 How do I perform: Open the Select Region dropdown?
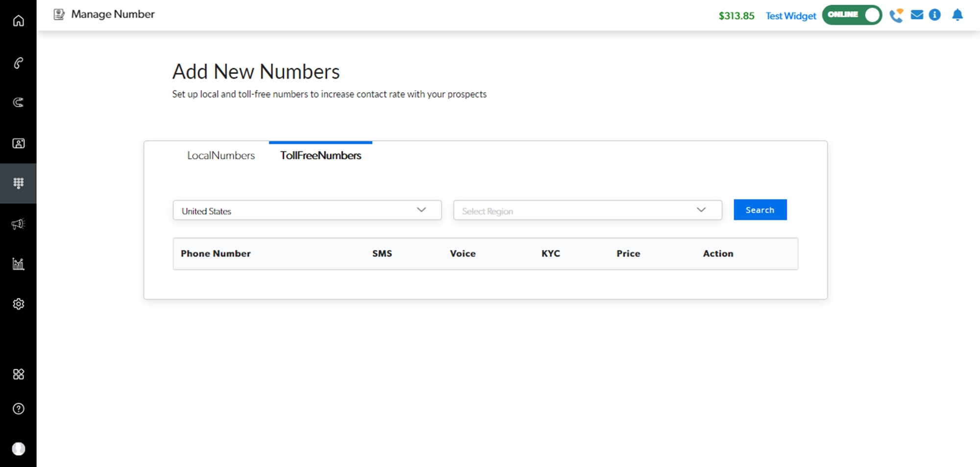[x=587, y=211]
